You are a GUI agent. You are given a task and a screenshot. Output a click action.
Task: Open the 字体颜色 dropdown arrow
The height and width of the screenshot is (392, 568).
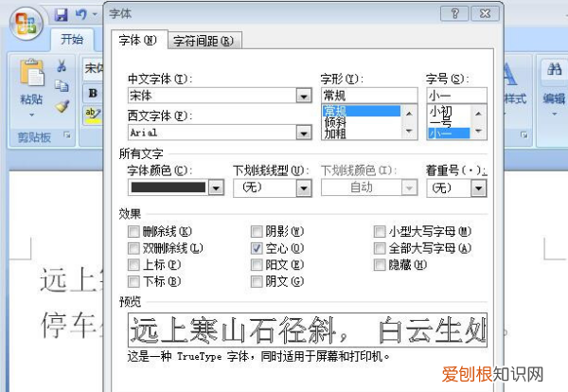(216, 187)
